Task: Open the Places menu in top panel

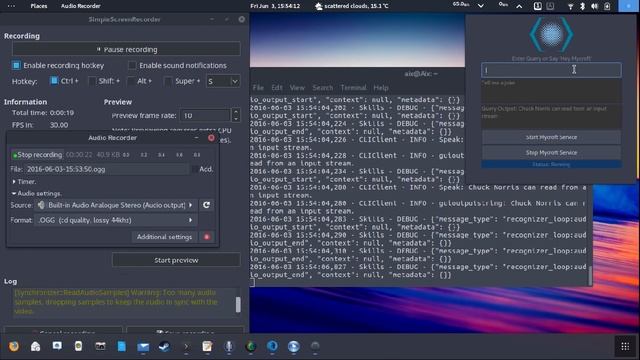Action: click(x=39, y=6)
